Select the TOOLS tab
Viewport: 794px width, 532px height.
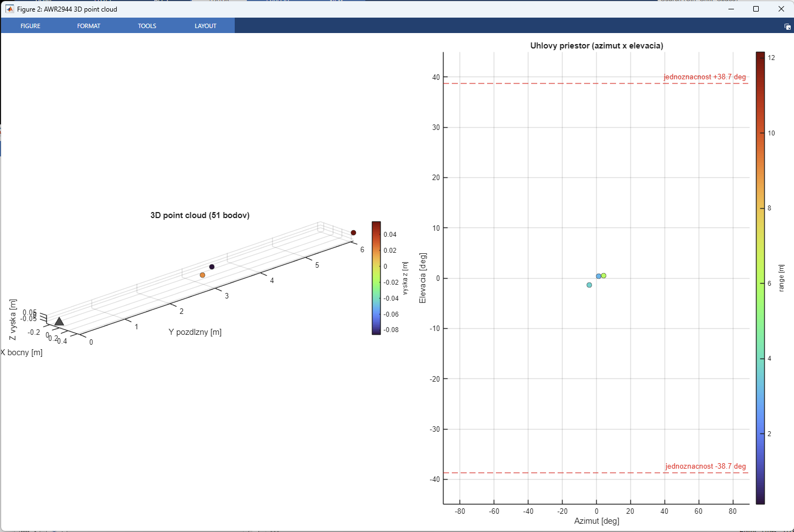pos(147,26)
